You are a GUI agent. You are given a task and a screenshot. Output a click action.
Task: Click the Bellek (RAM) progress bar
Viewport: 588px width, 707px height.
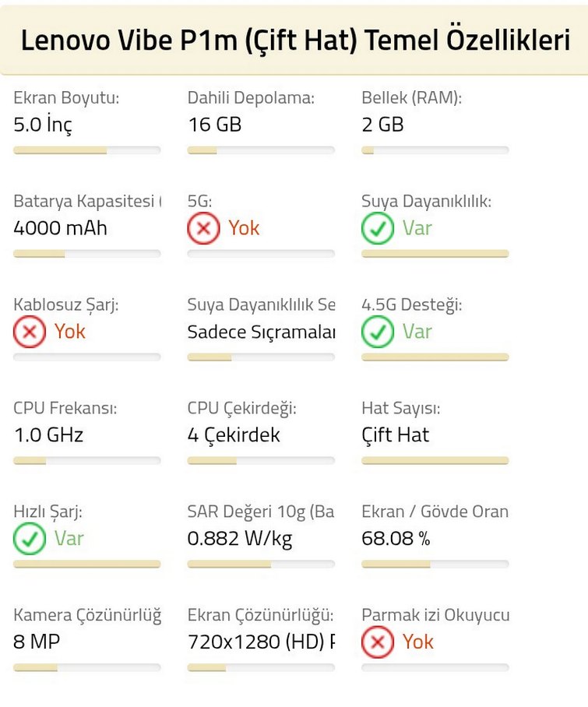coord(435,150)
